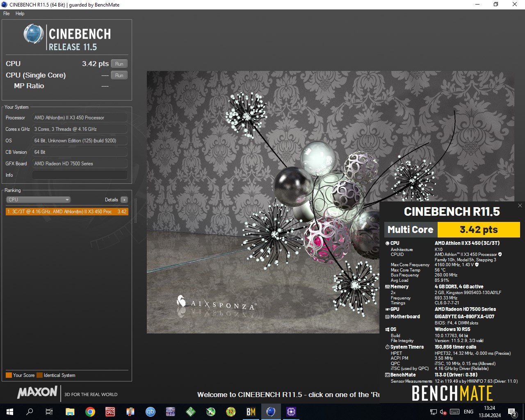This screenshot has width=525, height=420.
Task: Click the Kingston 9905403-130.A01LF memory text
Action: coord(468,292)
